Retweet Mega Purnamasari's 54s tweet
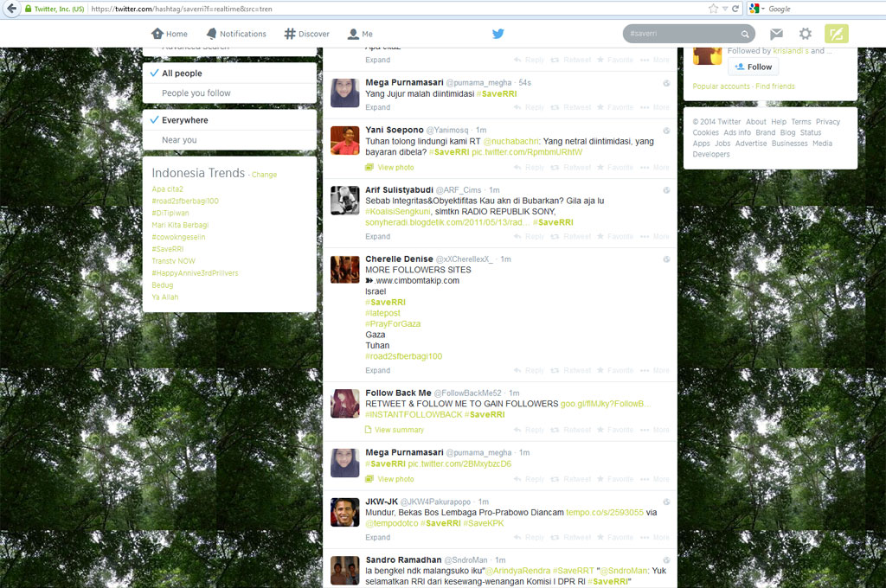Image resolution: width=886 pixels, height=588 pixels. tap(571, 107)
